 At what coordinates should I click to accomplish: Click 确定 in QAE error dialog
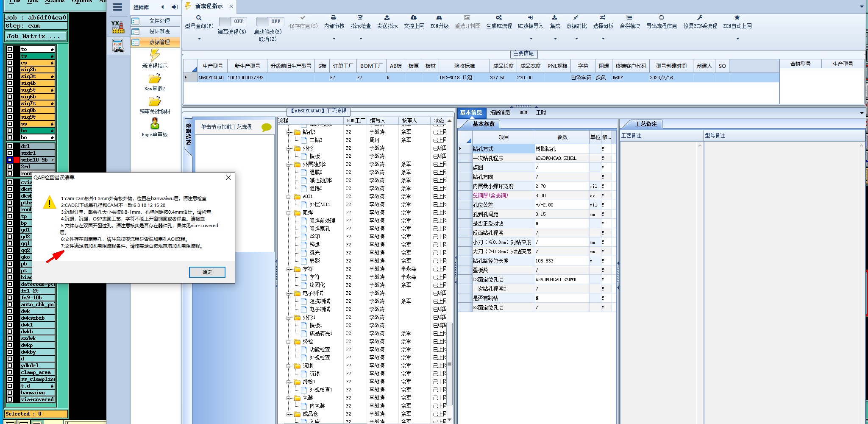click(x=207, y=272)
